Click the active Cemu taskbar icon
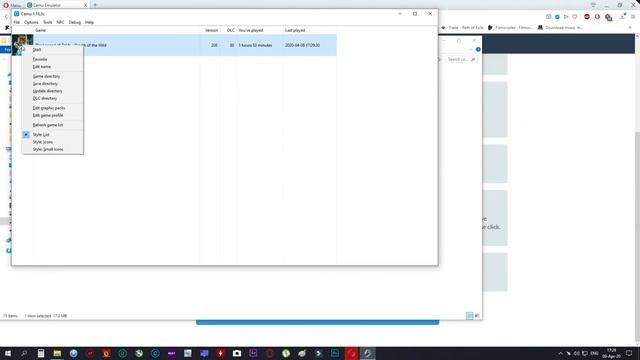640x360 pixels. [367, 353]
